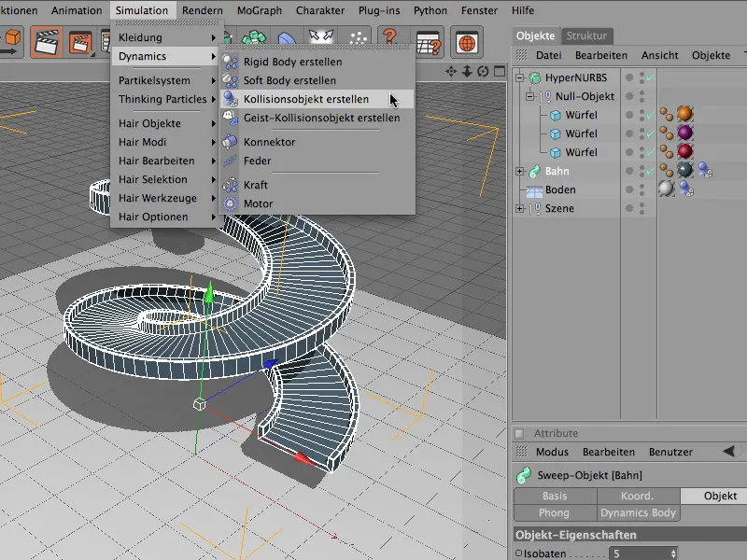The image size is (747, 560).
Task: Open the Modus menu in Attribute manager
Action: pyautogui.click(x=552, y=452)
